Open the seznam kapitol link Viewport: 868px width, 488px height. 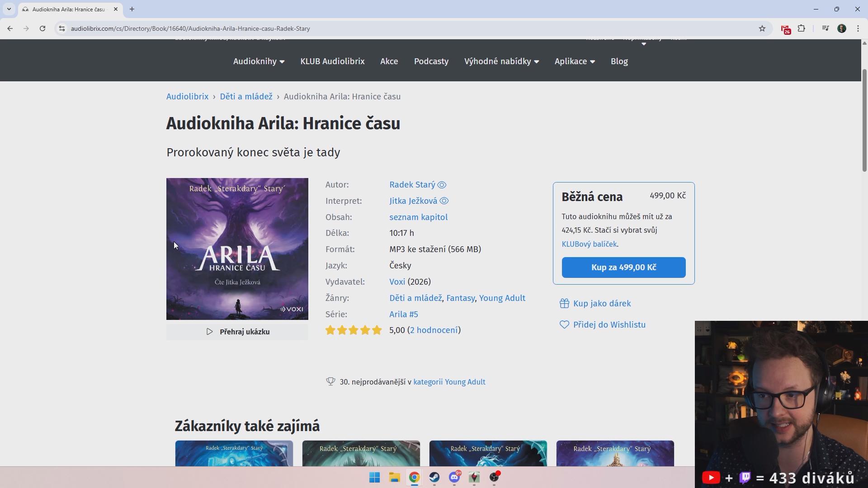click(x=418, y=217)
